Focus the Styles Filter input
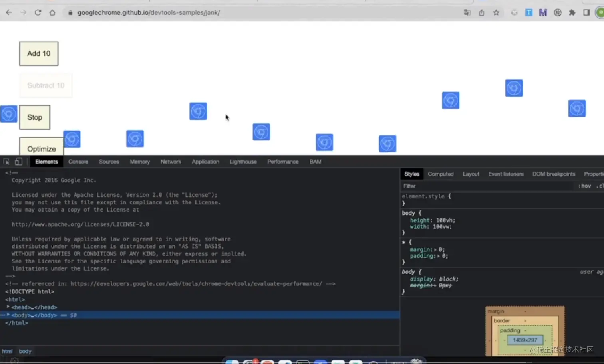 click(487, 186)
